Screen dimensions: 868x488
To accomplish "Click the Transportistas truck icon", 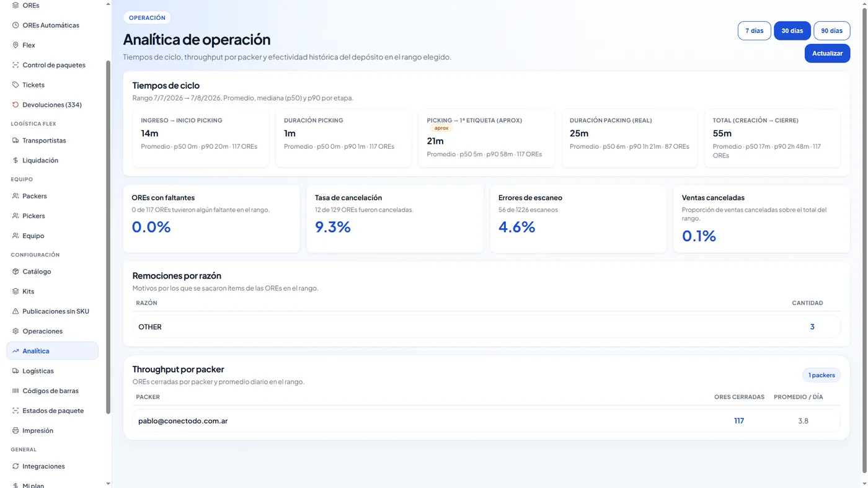I will tap(15, 141).
